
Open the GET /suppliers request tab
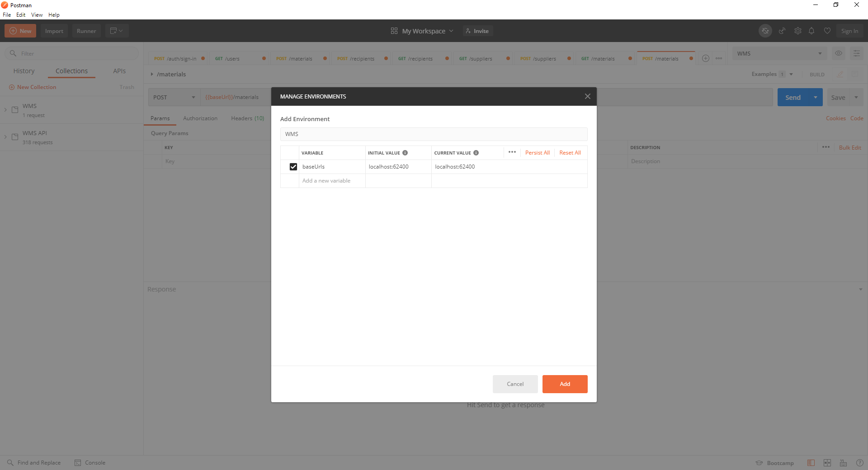pyautogui.click(x=484, y=58)
